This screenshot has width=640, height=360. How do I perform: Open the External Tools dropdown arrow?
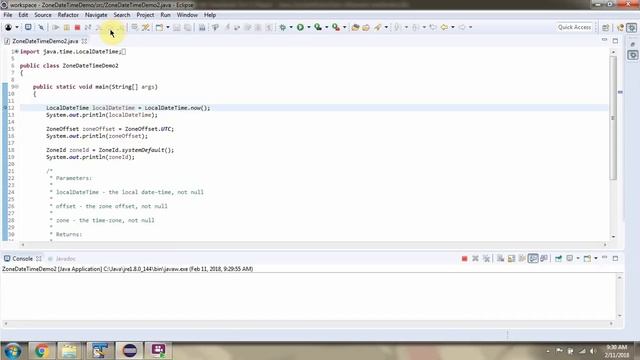pos(344,27)
